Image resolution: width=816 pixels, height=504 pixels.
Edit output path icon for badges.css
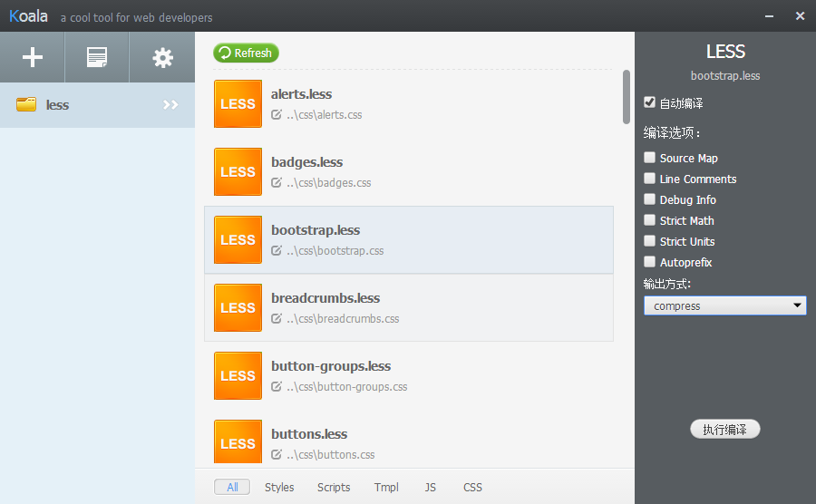277,182
